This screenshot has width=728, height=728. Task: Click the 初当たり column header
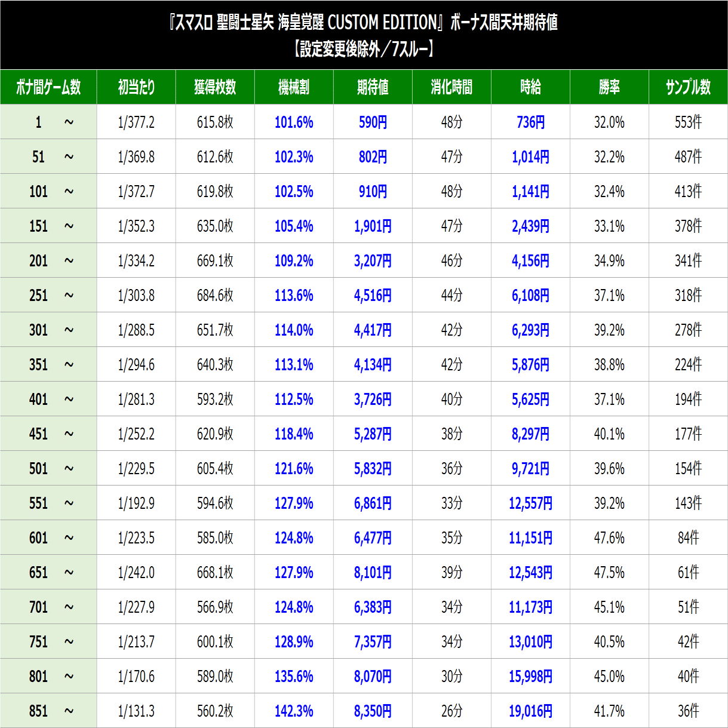pos(136,87)
